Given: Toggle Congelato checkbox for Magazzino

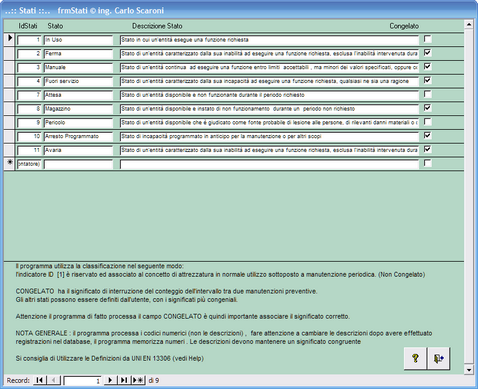Looking at the screenshot, I should (x=428, y=108).
